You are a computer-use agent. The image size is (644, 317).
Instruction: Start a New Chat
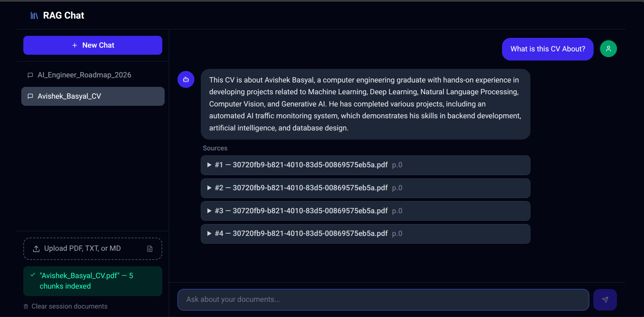click(93, 45)
